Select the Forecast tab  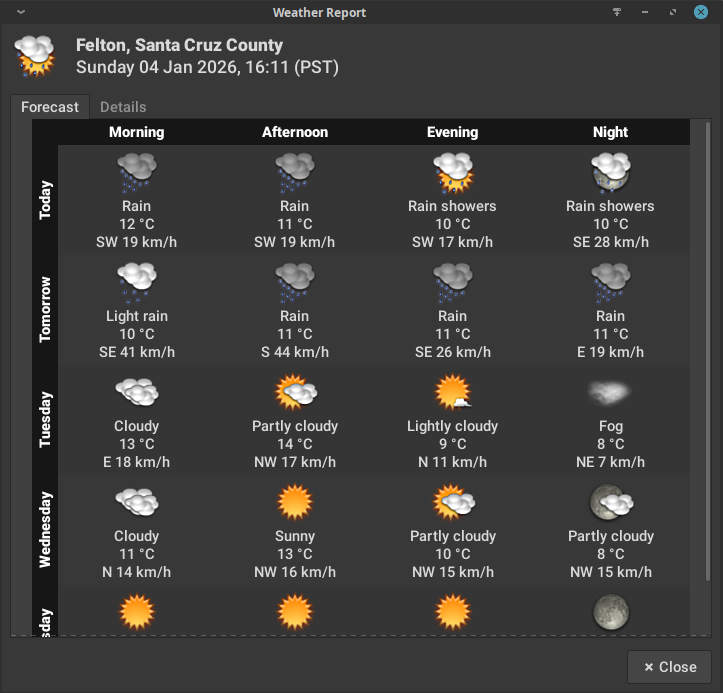(x=50, y=107)
